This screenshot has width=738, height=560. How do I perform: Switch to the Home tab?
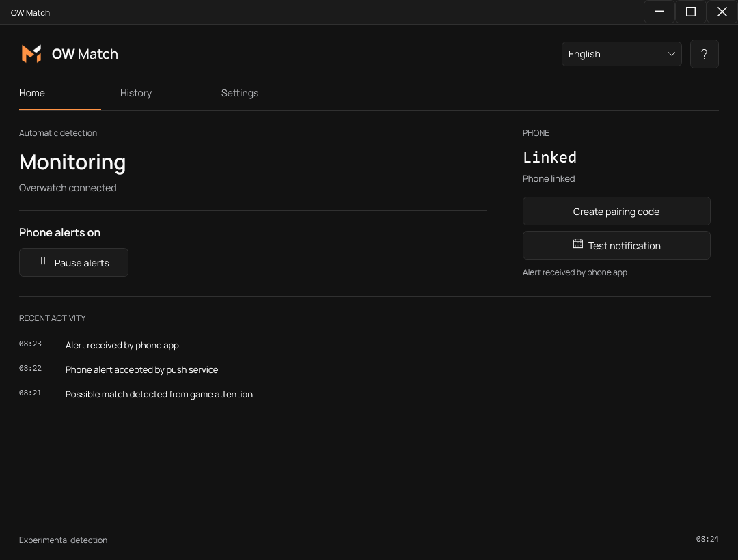[32, 93]
